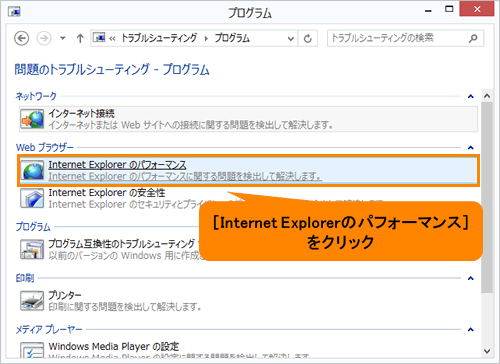This screenshot has width=500, height=364.
Task: Collapse the メディア プレーヤー section
Action: 470,330
